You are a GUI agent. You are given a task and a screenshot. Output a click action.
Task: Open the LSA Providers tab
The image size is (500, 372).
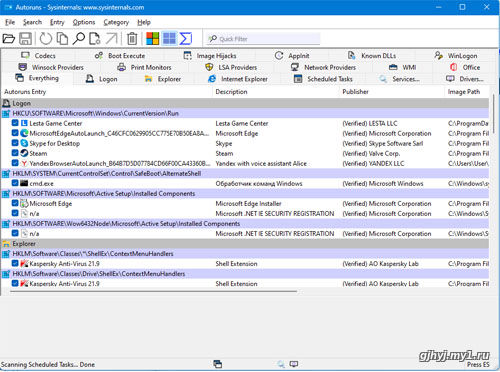click(x=231, y=67)
